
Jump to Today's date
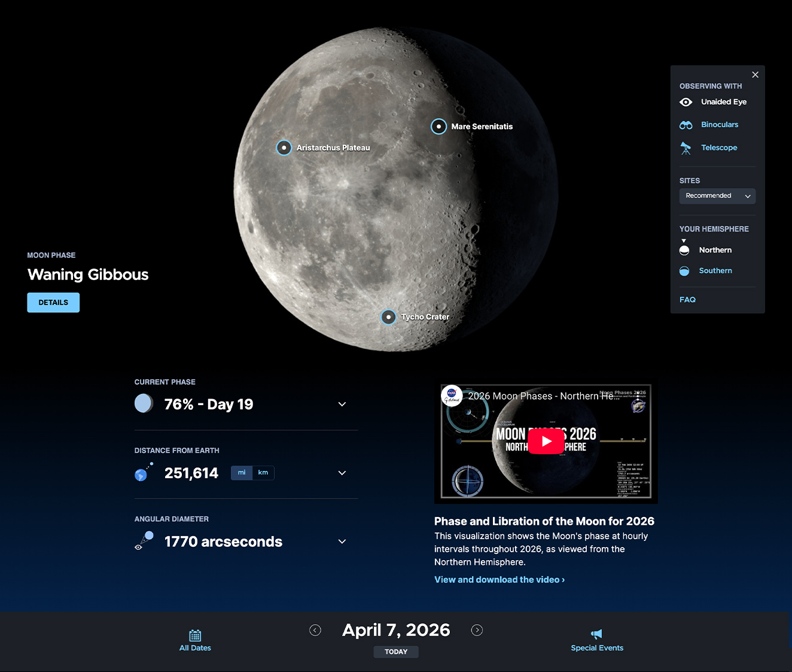[396, 652]
